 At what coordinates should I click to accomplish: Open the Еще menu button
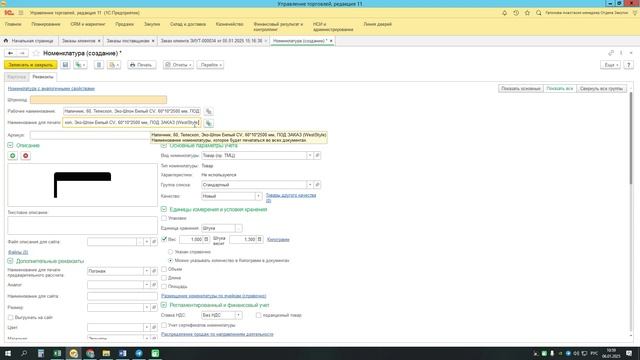pos(611,65)
